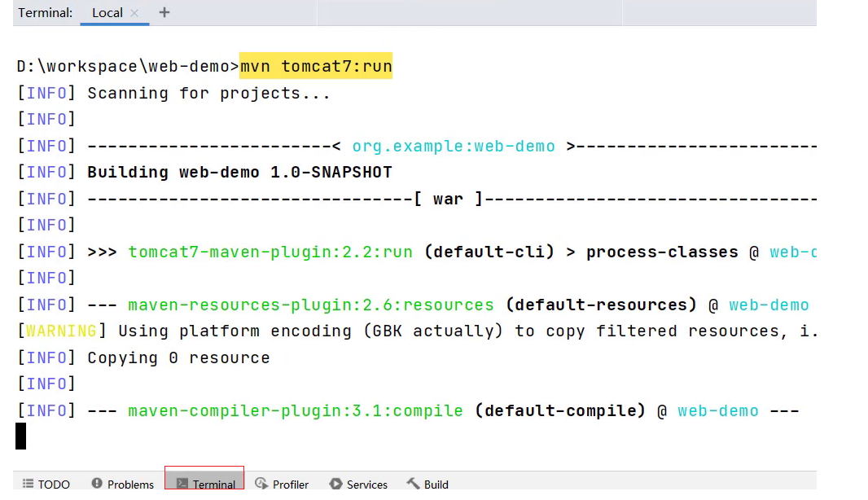The height and width of the screenshot is (500, 868).
Task: Open the Profiler tool window
Action: click(282, 484)
